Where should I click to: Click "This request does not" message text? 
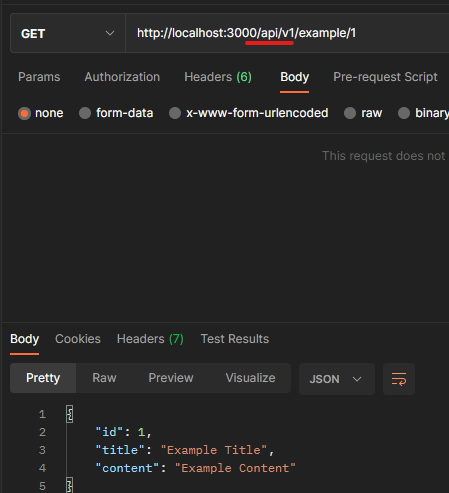(384, 156)
